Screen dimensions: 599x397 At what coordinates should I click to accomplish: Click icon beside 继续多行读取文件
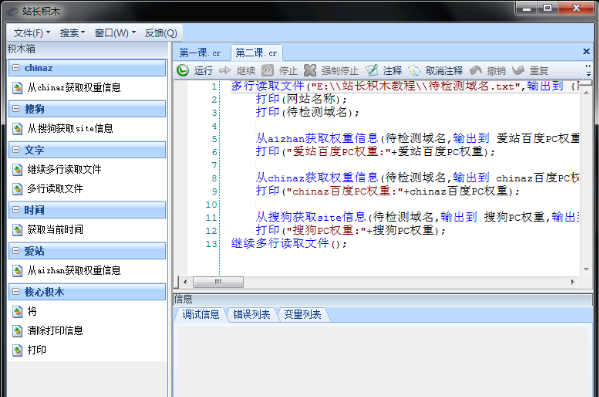point(17,169)
